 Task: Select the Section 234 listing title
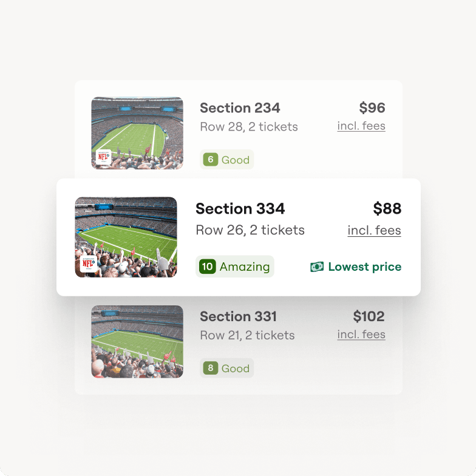240,108
